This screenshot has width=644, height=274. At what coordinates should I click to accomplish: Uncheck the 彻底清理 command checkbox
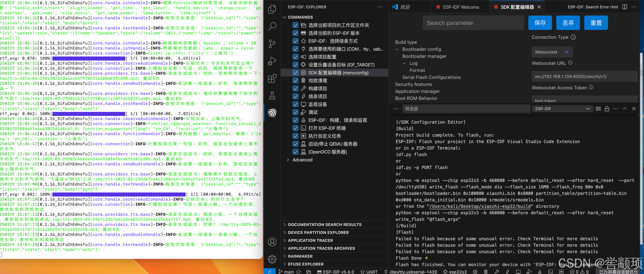(x=295, y=81)
